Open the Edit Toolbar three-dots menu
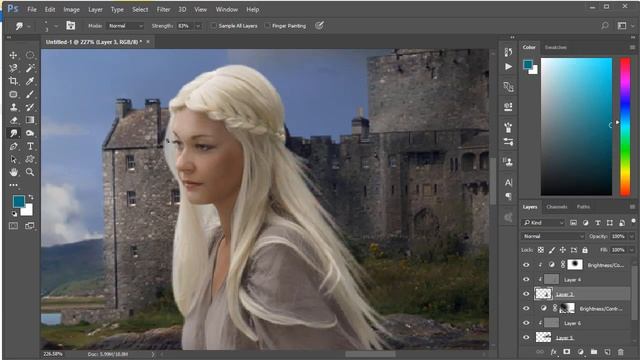Image resolution: width=640 pixels, height=360 pixels. point(13,185)
